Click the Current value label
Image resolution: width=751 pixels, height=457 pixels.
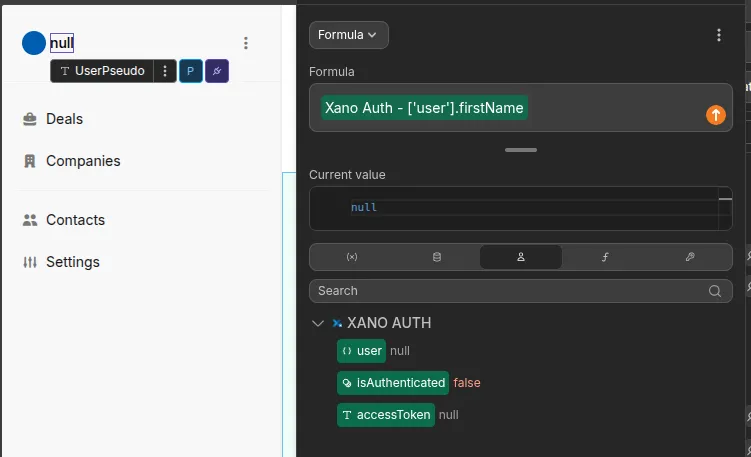[x=347, y=174]
